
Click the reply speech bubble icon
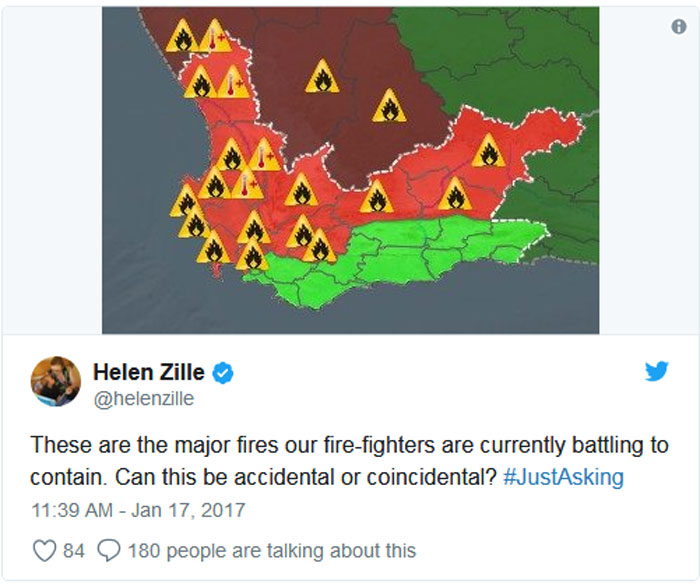[109, 550]
